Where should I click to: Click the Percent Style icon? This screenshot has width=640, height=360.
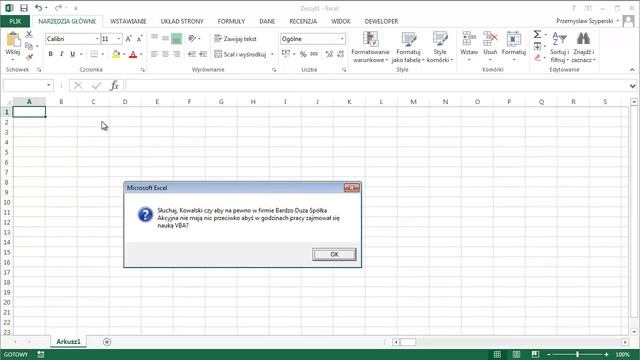pos(303,54)
